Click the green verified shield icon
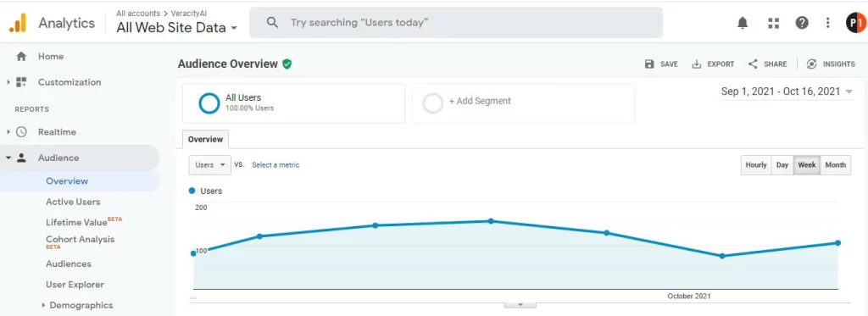Image resolution: width=868 pixels, height=316 pixels. click(287, 64)
